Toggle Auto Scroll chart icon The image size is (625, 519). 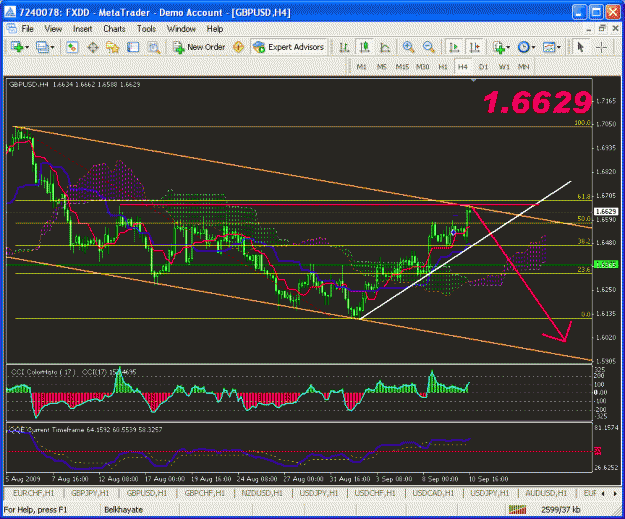454,47
